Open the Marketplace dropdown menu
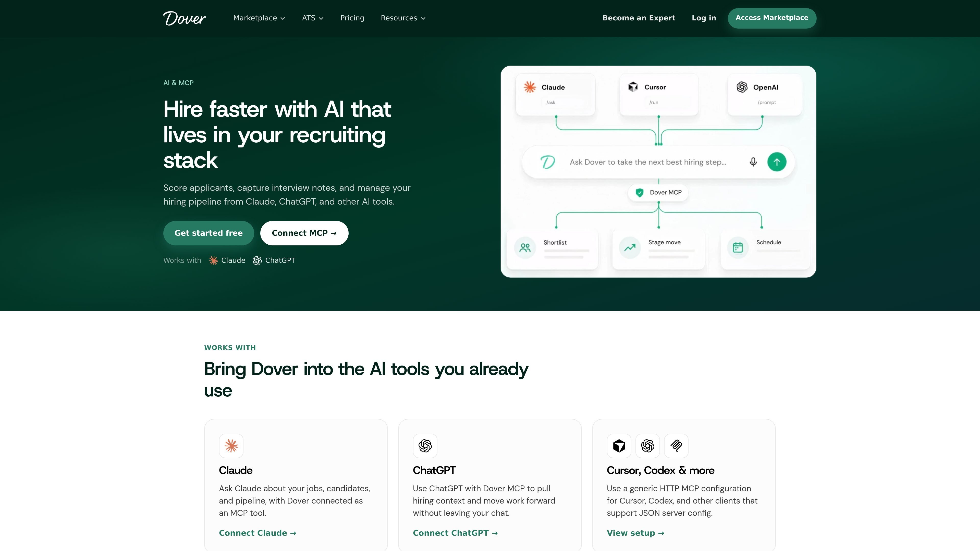This screenshot has height=551, width=980. pos(259,18)
